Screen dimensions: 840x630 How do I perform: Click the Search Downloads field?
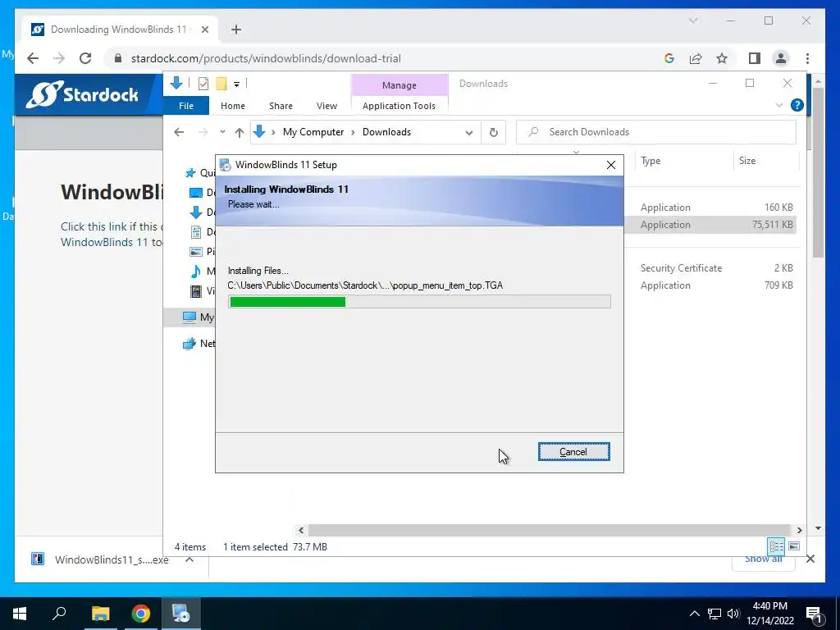pyautogui.click(x=656, y=132)
